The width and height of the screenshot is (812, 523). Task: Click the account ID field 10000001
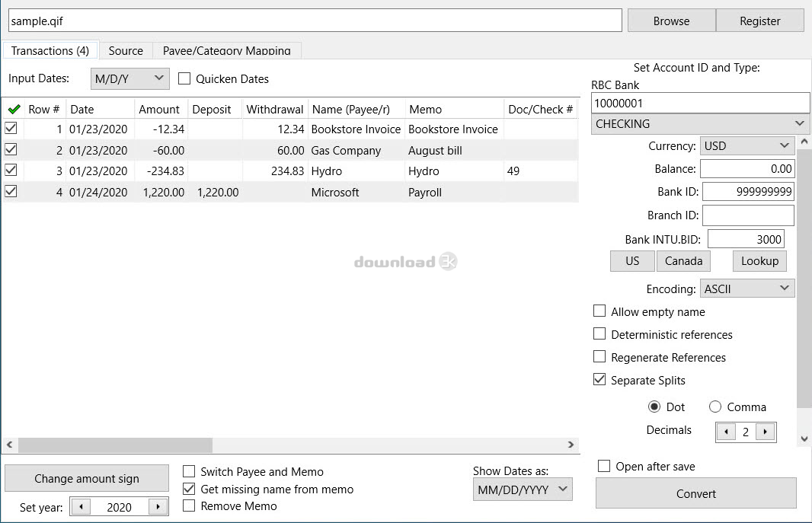point(700,103)
